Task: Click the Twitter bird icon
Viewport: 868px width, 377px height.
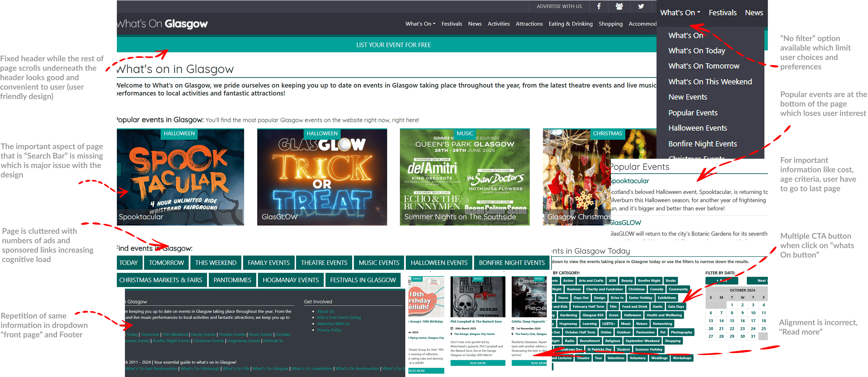Action: click(x=641, y=6)
